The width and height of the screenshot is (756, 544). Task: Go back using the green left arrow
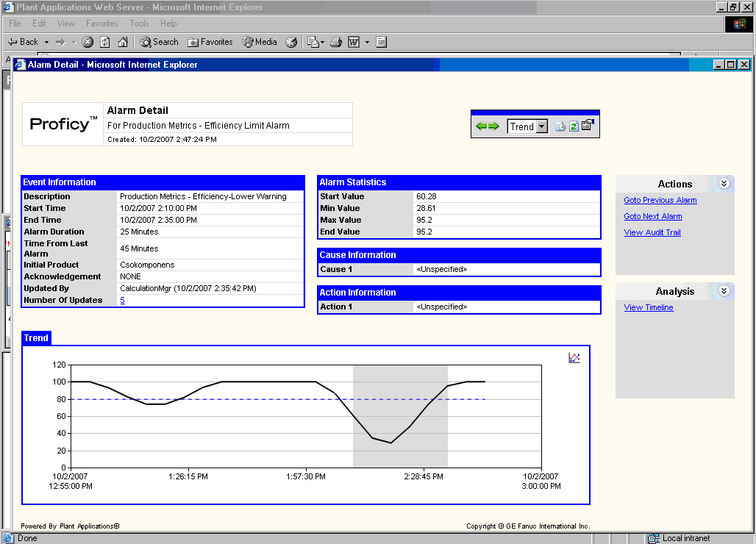[x=481, y=126]
